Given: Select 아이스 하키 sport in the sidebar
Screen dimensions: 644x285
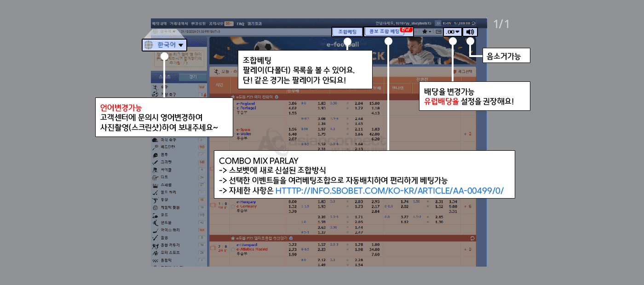Looking at the screenshot, I should pyautogui.click(x=170, y=230).
